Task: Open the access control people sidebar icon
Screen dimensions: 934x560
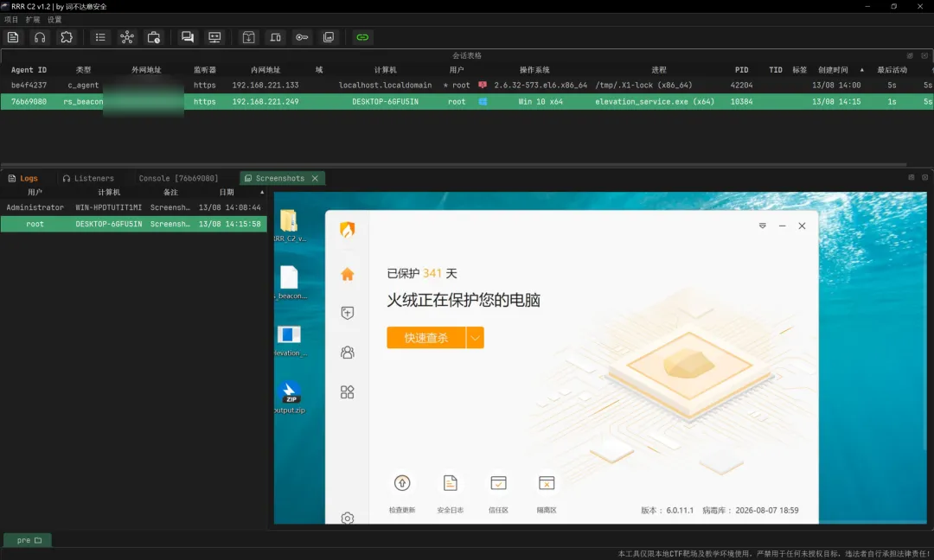Action: pyautogui.click(x=348, y=353)
